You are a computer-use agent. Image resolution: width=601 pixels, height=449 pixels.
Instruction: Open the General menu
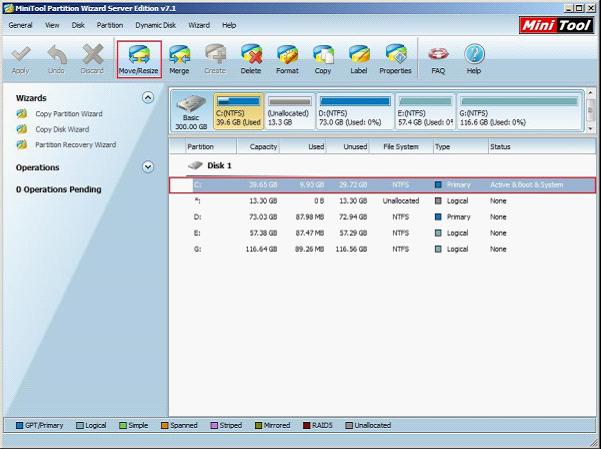pos(20,25)
